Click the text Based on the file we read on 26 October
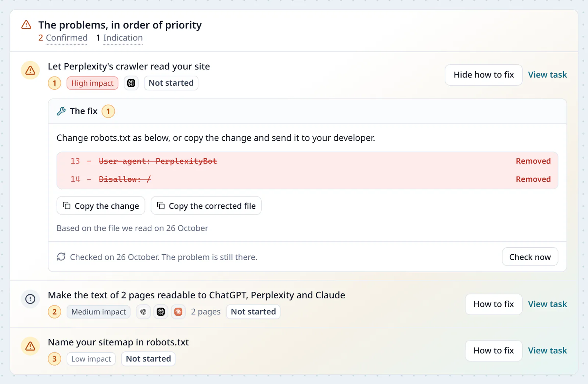Viewport: 588px width, 384px height. (132, 228)
